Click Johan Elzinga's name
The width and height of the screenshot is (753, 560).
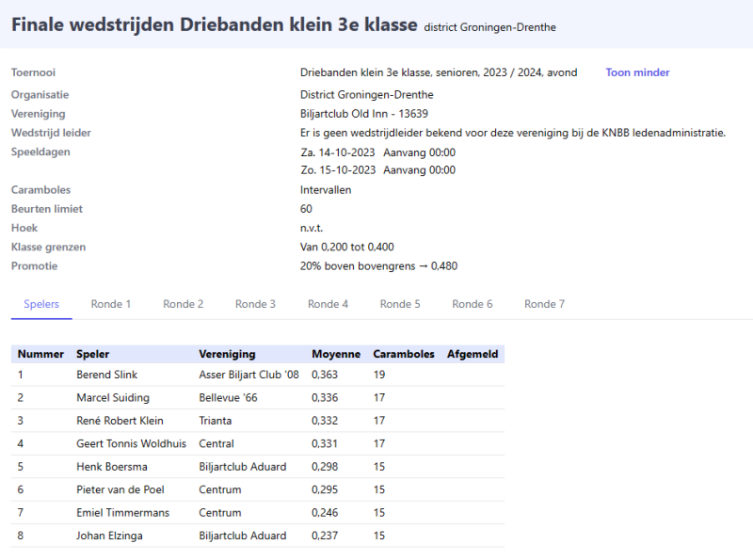click(x=110, y=536)
